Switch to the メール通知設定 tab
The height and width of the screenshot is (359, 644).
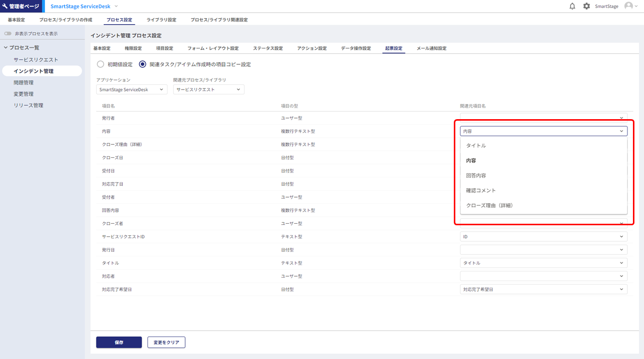point(431,48)
